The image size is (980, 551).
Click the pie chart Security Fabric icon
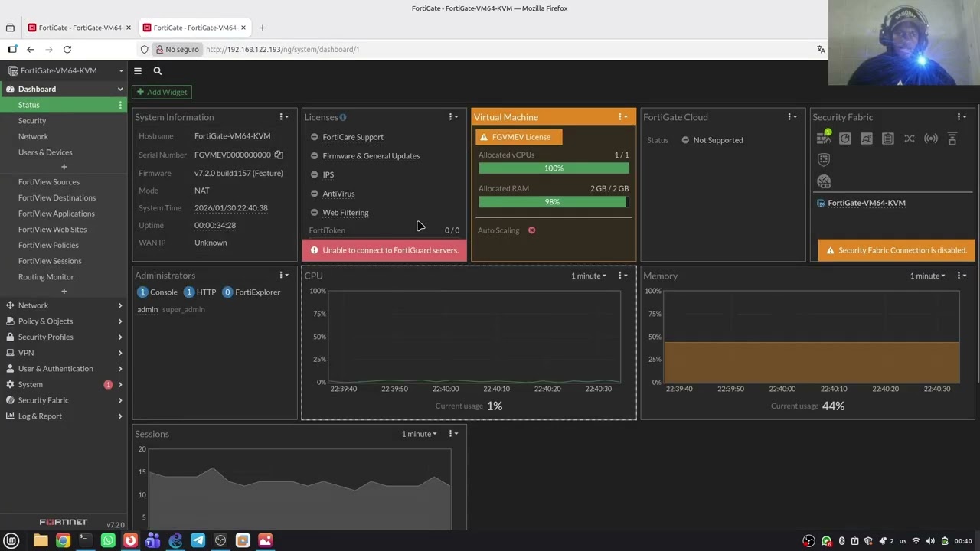(845, 139)
